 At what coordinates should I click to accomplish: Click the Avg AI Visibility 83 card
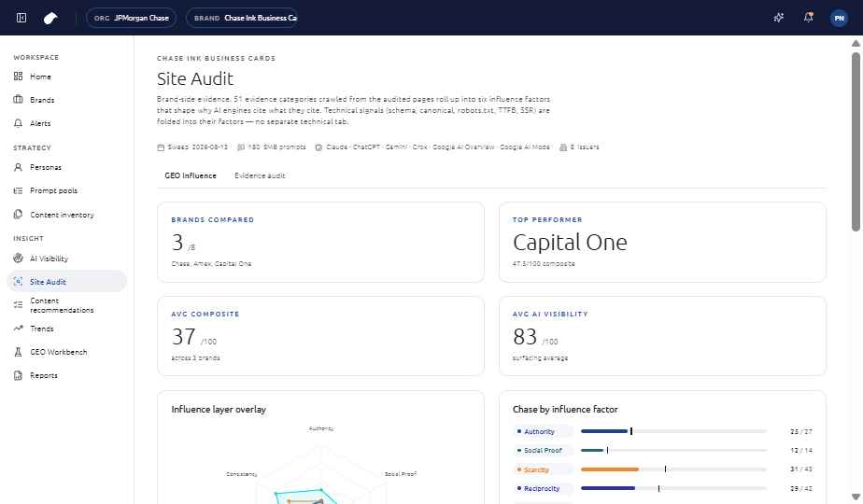pyautogui.click(x=662, y=336)
